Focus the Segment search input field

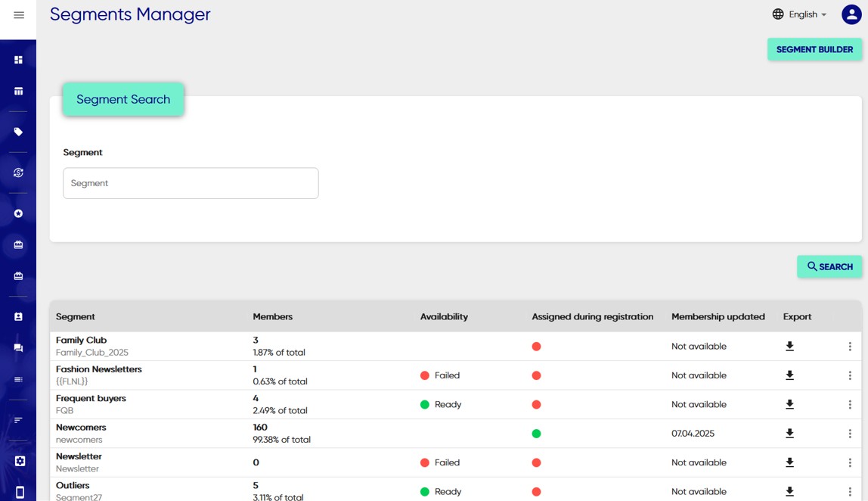[x=191, y=183]
